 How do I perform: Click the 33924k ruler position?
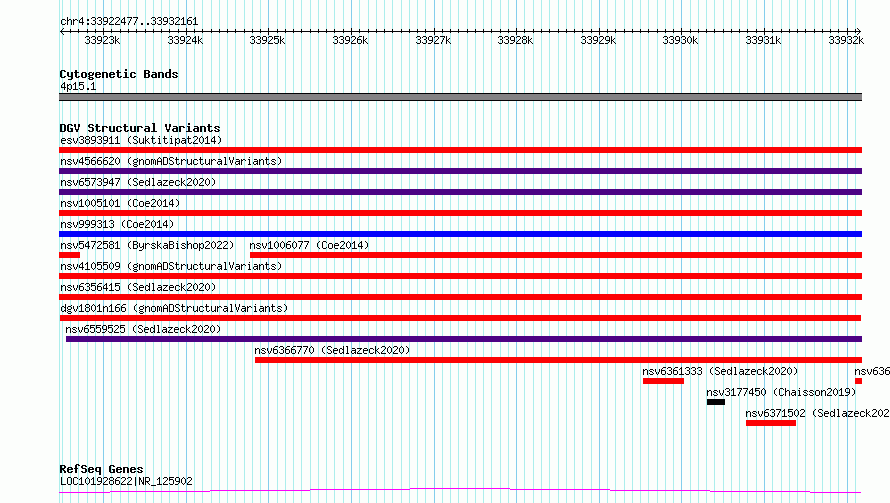pyautogui.click(x=185, y=40)
